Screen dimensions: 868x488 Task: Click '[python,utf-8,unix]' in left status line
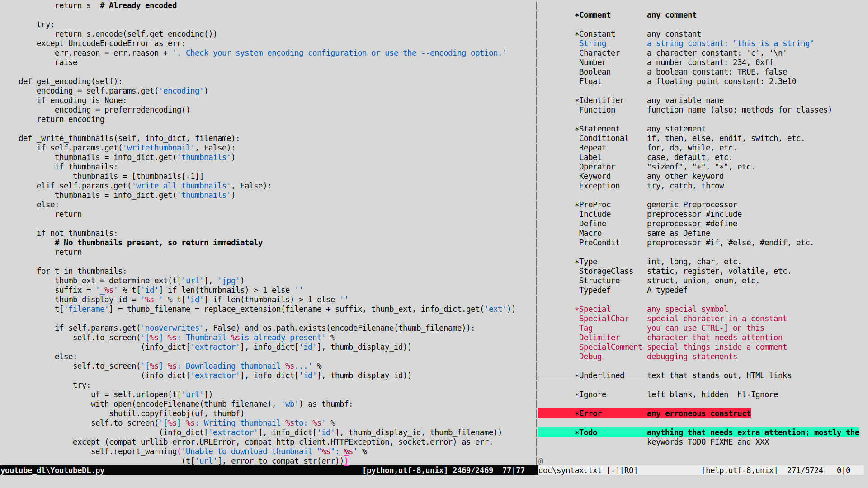click(405, 470)
